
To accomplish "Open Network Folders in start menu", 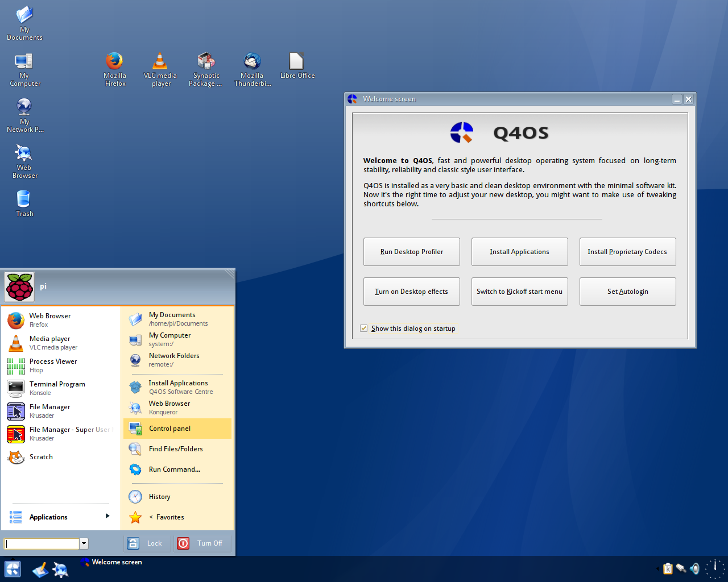I will click(177, 360).
